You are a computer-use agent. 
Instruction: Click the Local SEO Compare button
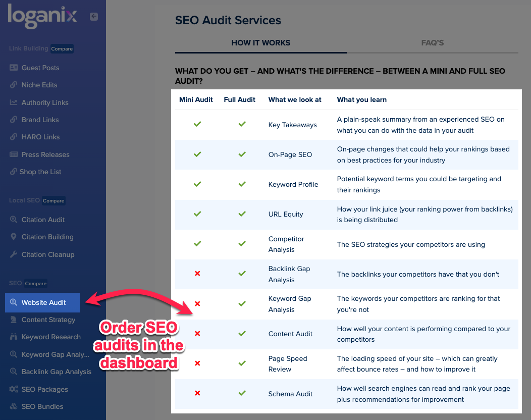[x=54, y=200]
